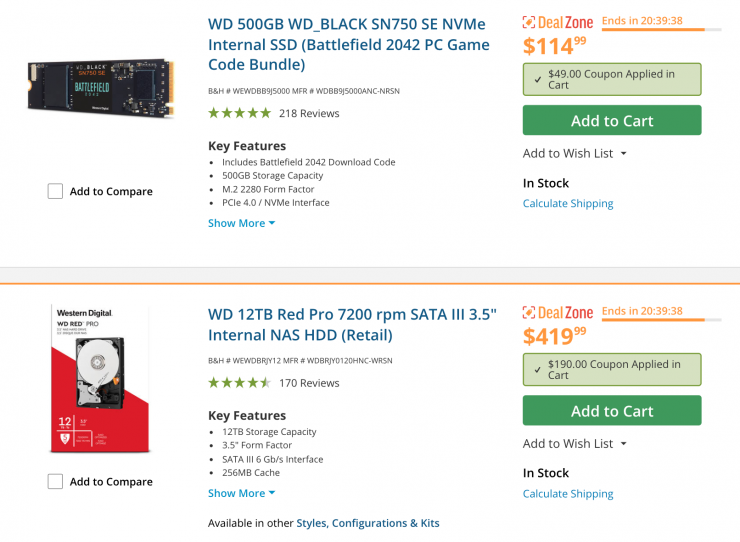This screenshot has width=740, height=542.
Task: Open Styles, Configurations & Kits link
Action: point(368,523)
